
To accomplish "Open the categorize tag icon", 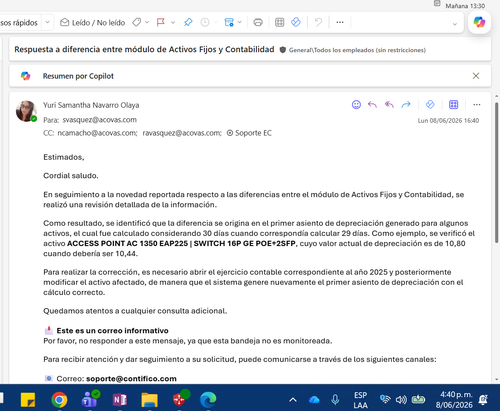I will [x=136, y=22].
